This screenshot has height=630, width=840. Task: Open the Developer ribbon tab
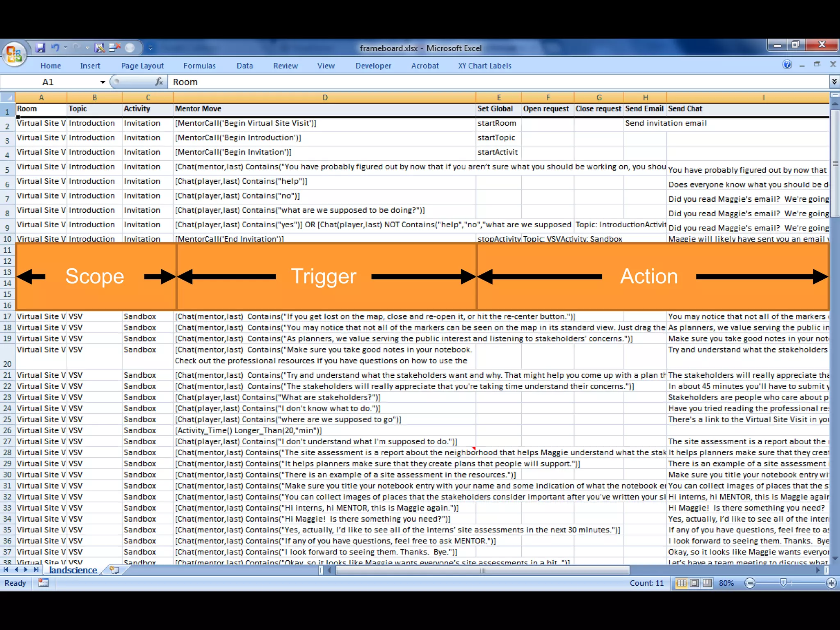click(x=373, y=66)
